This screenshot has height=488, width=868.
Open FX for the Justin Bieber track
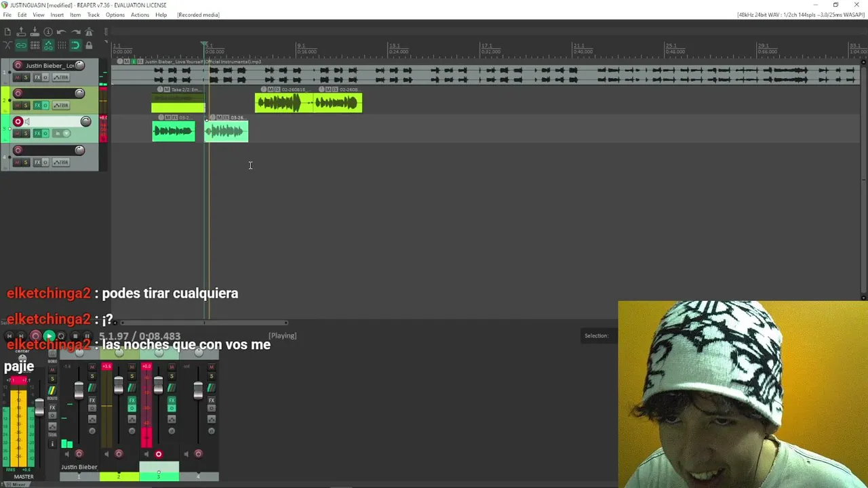coord(37,77)
